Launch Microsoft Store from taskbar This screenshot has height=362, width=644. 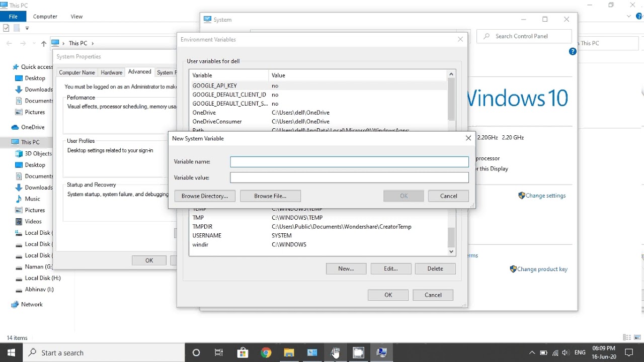point(243,353)
